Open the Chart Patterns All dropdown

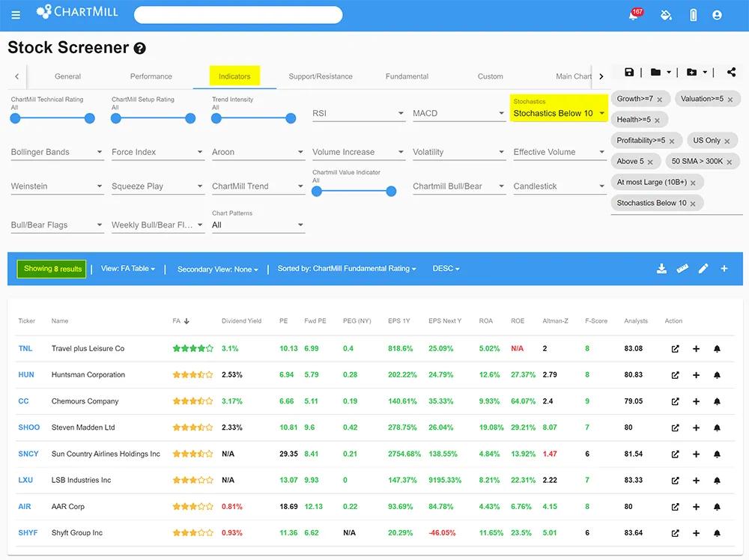click(x=258, y=225)
